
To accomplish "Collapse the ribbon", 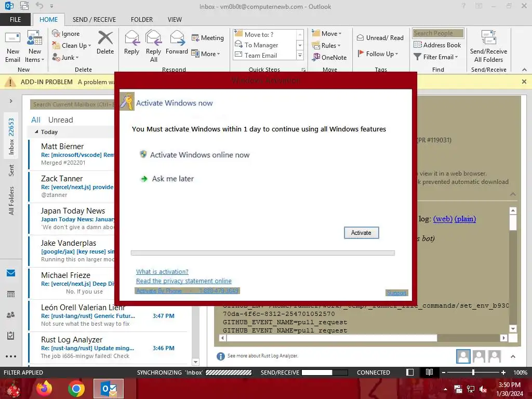I will point(524,70).
